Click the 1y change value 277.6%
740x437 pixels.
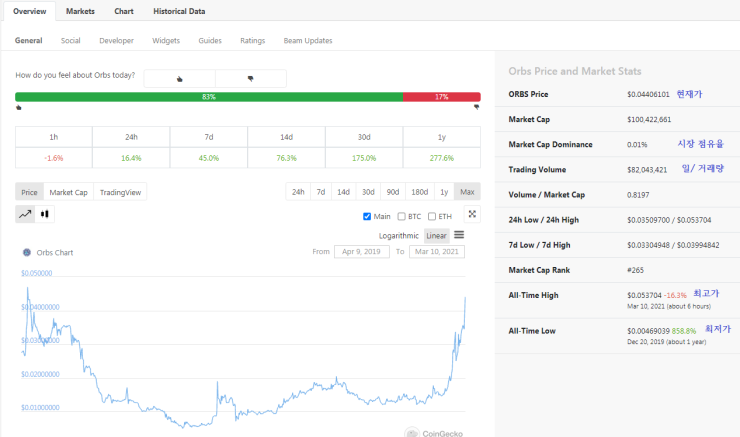coord(442,158)
